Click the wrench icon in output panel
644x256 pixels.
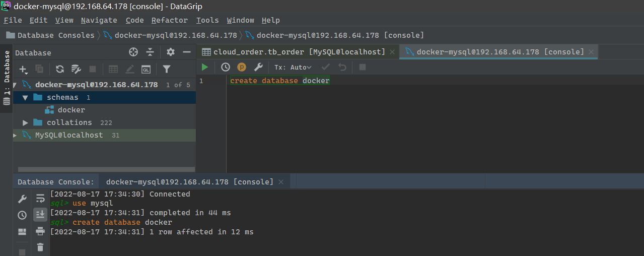22,199
